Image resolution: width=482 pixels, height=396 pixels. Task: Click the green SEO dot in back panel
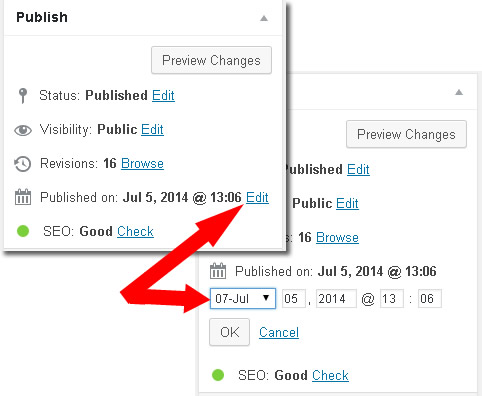pos(218,375)
